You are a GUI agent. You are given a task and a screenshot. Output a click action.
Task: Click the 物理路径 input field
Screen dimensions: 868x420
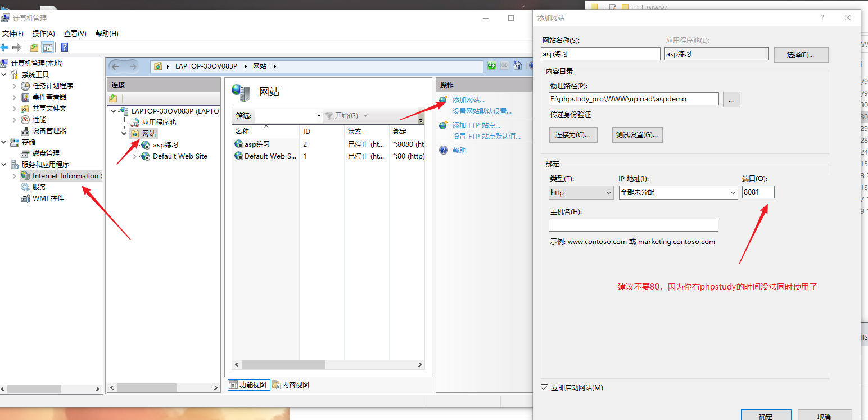pyautogui.click(x=634, y=98)
